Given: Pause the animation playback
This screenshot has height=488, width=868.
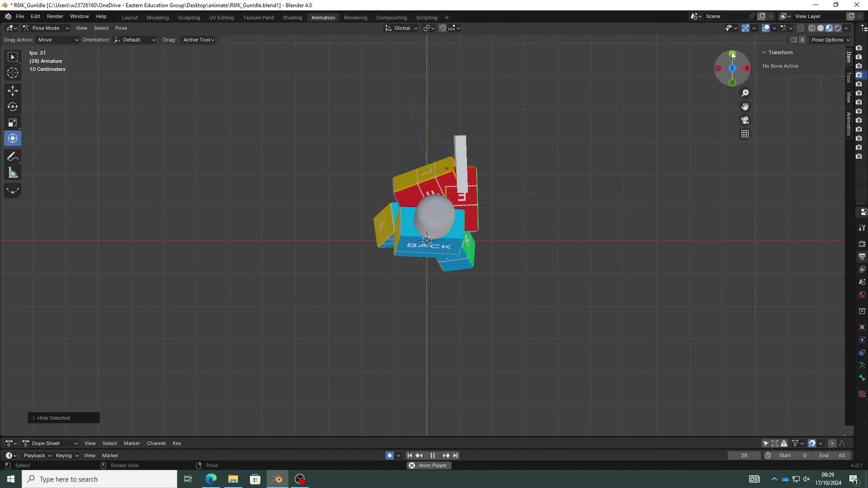Looking at the screenshot, I should [x=432, y=455].
